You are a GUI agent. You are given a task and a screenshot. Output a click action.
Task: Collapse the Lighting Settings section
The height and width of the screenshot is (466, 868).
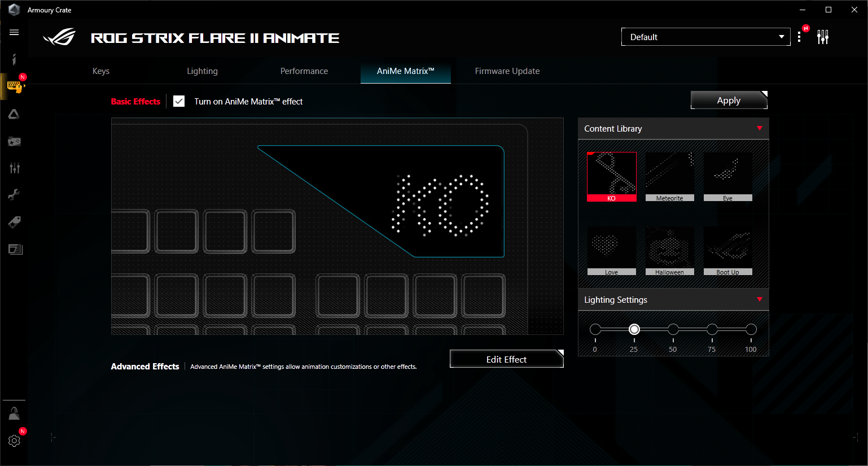760,299
